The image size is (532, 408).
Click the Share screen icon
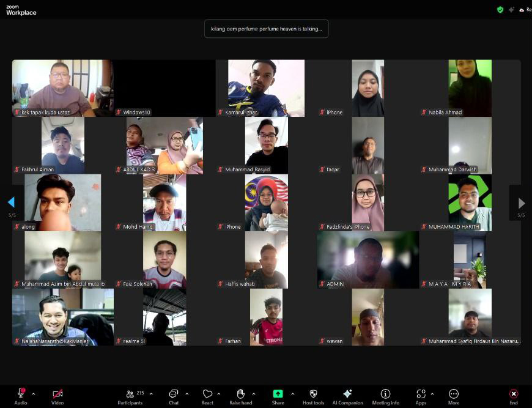278,395
